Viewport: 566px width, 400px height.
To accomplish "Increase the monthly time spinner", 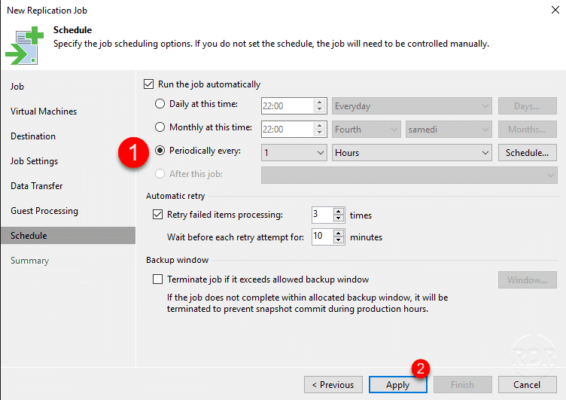I will pos(319,126).
